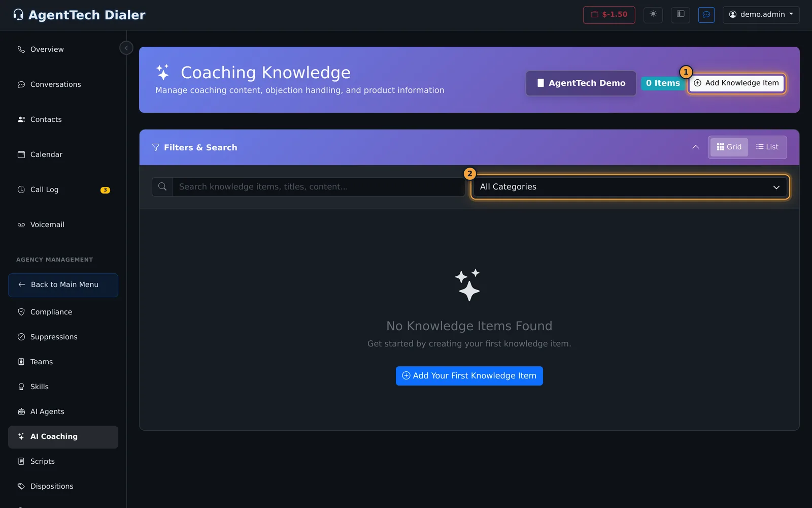The width and height of the screenshot is (812, 508).
Task: Click the AgentTech Demo agency button
Action: 581,83
